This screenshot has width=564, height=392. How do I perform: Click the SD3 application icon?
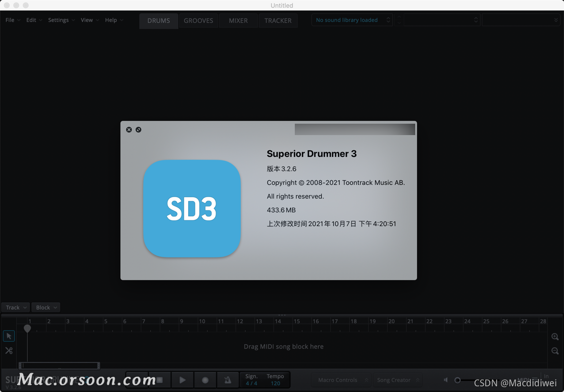tap(192, 209)
